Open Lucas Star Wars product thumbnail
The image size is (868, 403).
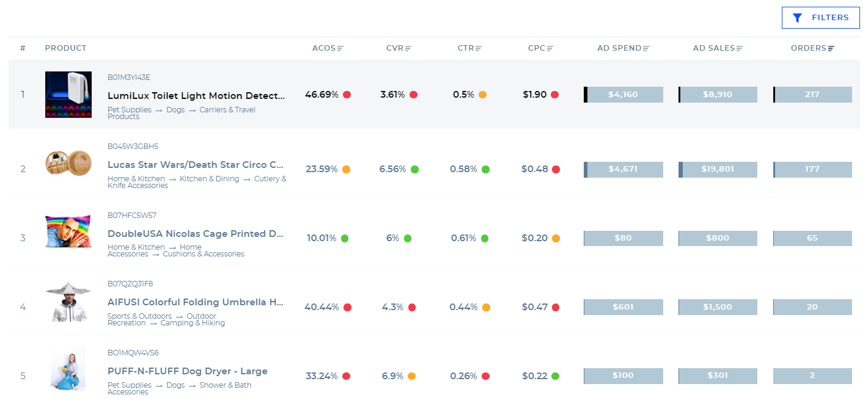68,163
